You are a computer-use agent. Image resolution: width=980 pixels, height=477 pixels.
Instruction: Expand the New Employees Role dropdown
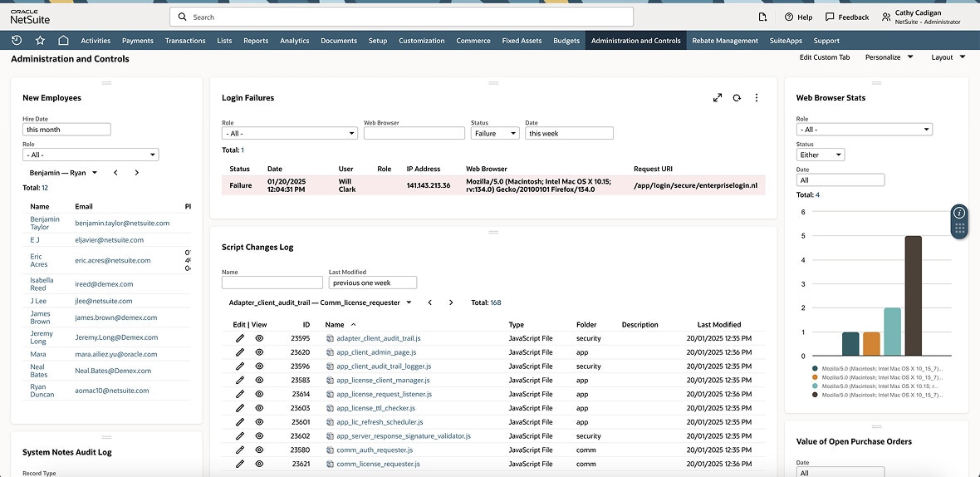point(91,155)
